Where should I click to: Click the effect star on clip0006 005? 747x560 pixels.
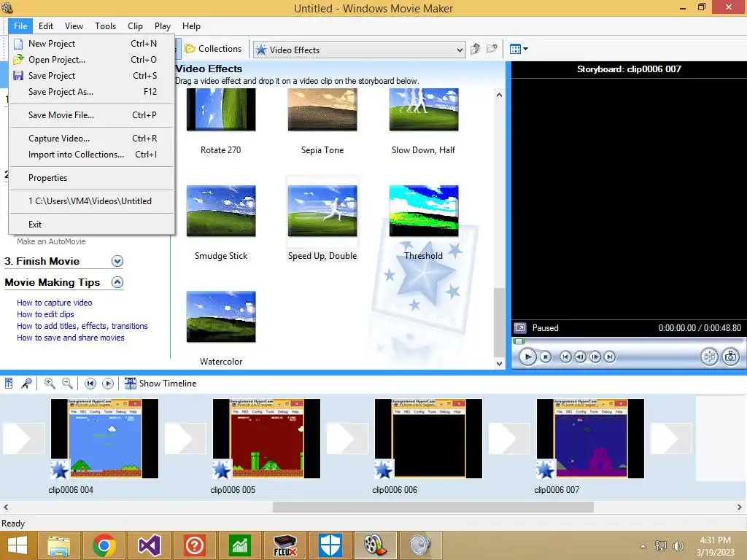point(222,470)
